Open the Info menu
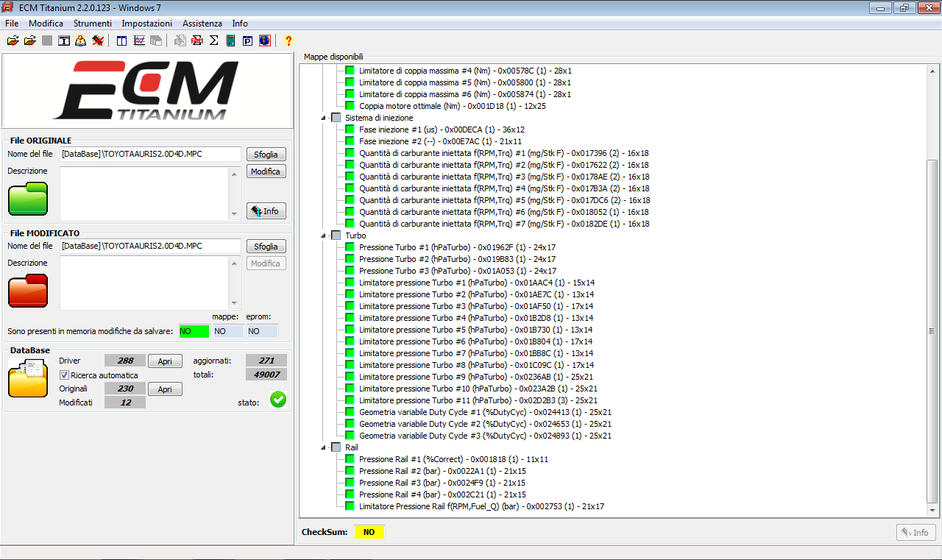942x560 pixels. coord(240,24)
